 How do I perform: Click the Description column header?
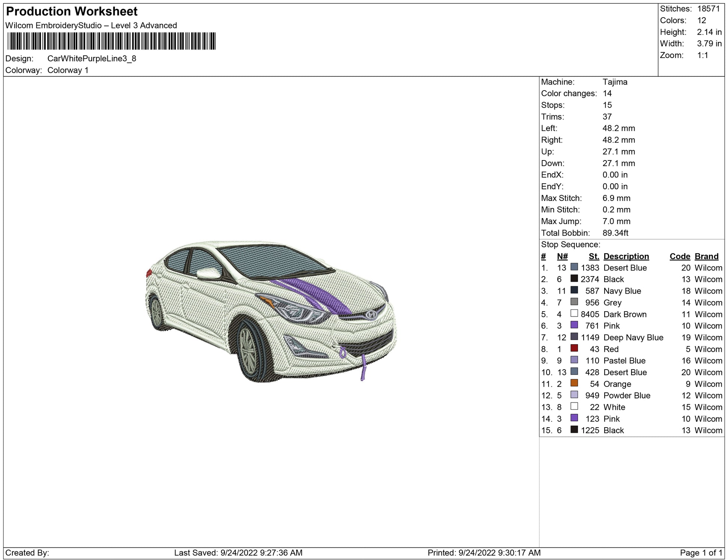coord(626,256)
